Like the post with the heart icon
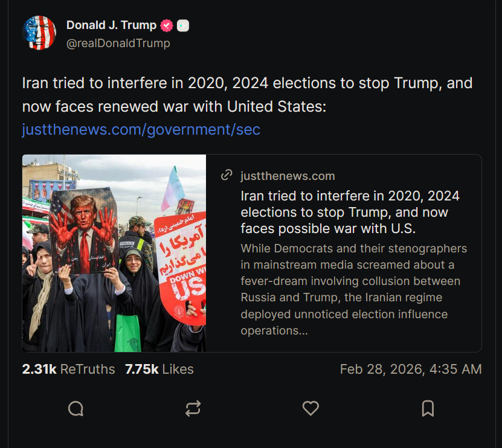This screenshot has height=448, width=502. click(311, 409)
